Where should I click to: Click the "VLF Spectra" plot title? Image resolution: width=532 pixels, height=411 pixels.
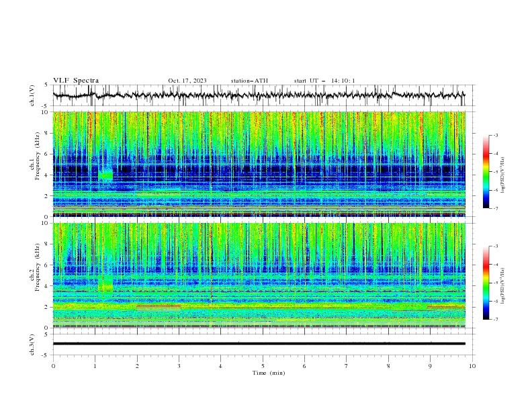pos(76,81)
